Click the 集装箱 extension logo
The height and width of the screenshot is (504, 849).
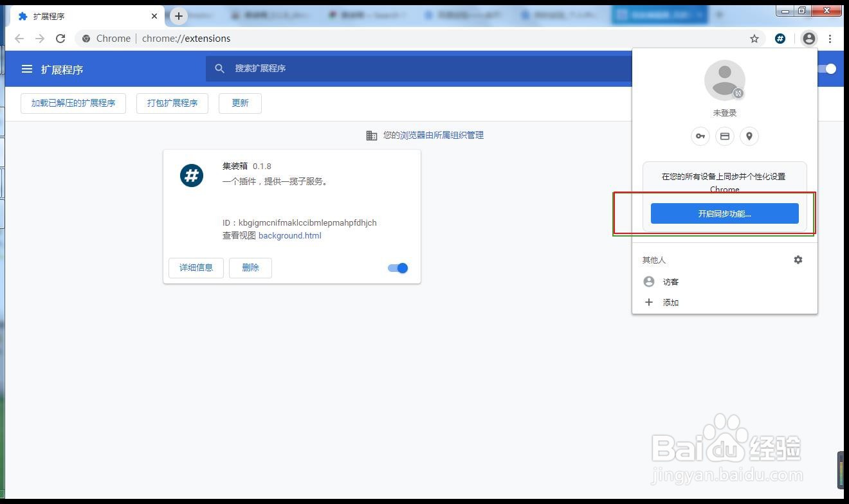point(192,175)
